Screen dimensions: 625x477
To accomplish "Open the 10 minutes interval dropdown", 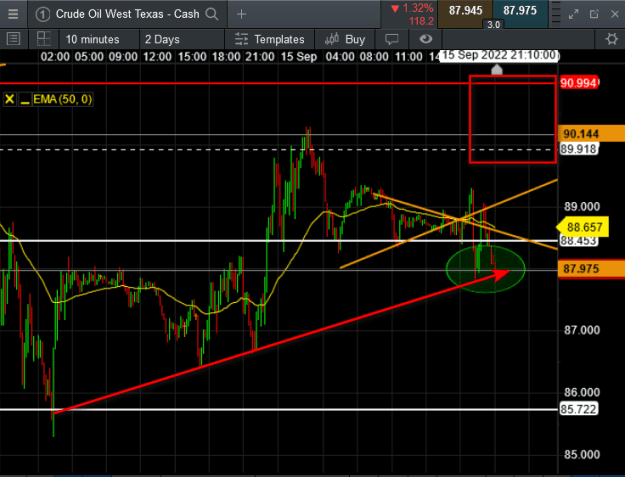I will pyautogui.click(x=99, y=39).
